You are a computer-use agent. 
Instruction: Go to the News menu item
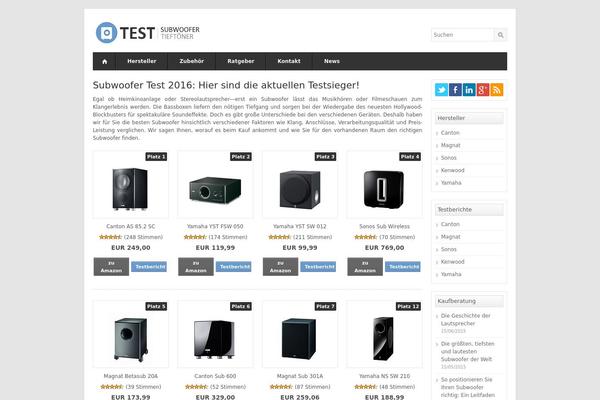(x=332, y=61)
